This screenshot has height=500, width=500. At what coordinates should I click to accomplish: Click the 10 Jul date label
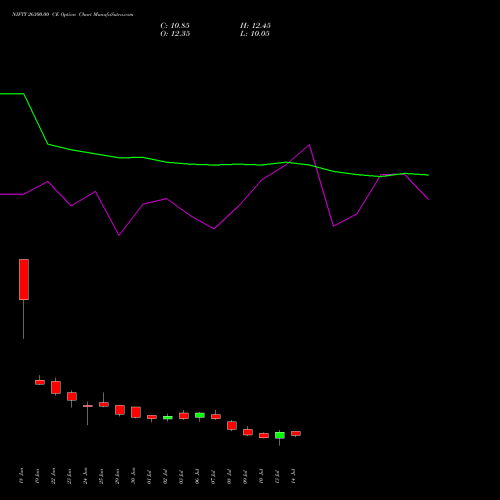click(261, 477)
